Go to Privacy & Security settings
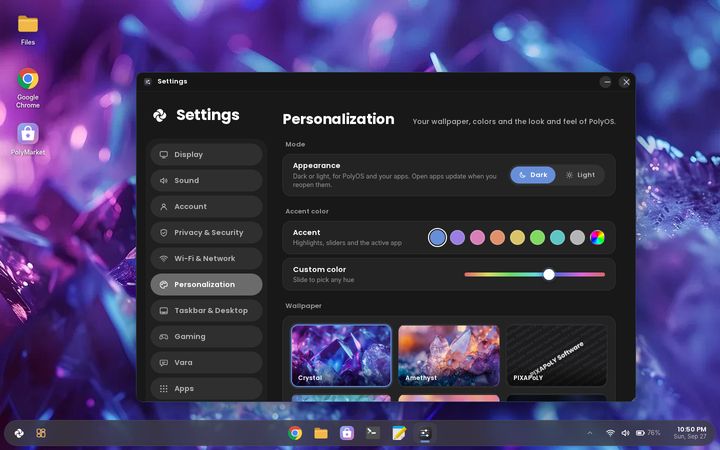The image size is (720, 450). point(206,232)
